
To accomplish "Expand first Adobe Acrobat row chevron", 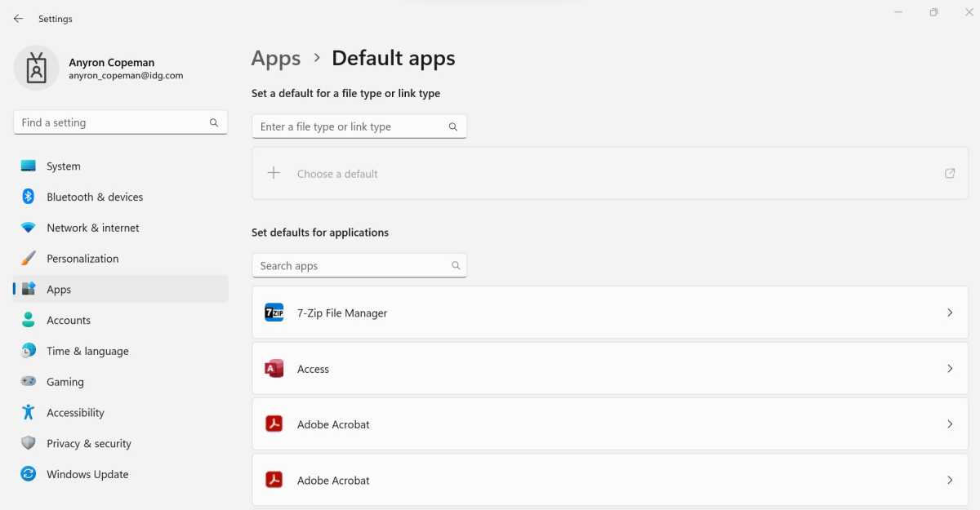I will pyautogui.click(x=950, y=424).
